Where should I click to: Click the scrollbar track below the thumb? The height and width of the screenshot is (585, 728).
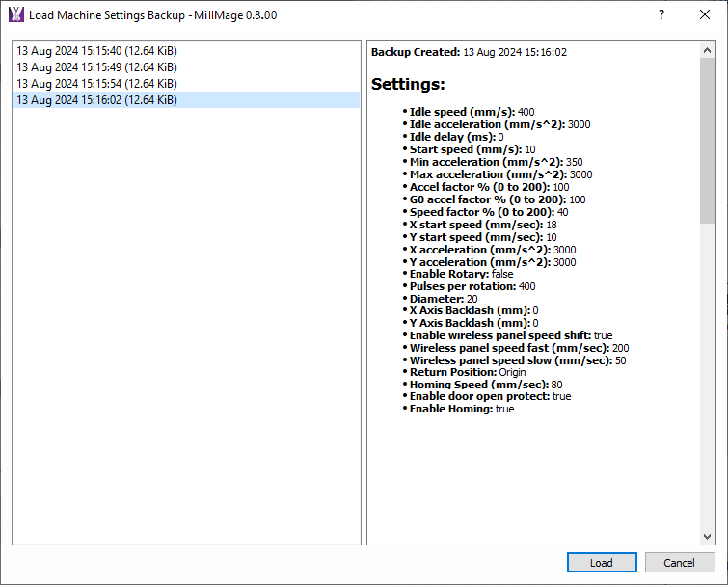708,386
